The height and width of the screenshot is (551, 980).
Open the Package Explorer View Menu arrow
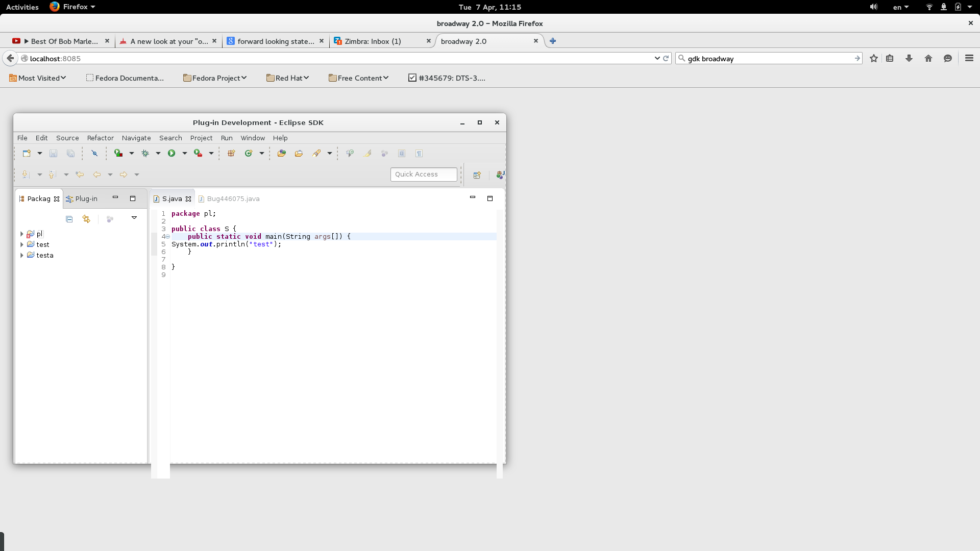tap(134, 218)
